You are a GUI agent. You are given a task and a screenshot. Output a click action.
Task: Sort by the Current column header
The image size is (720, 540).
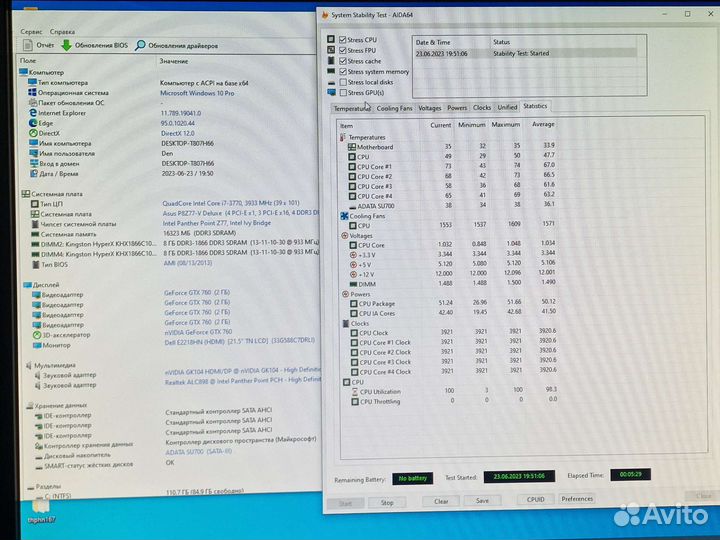pyautogui.click(x=440, y=125)
